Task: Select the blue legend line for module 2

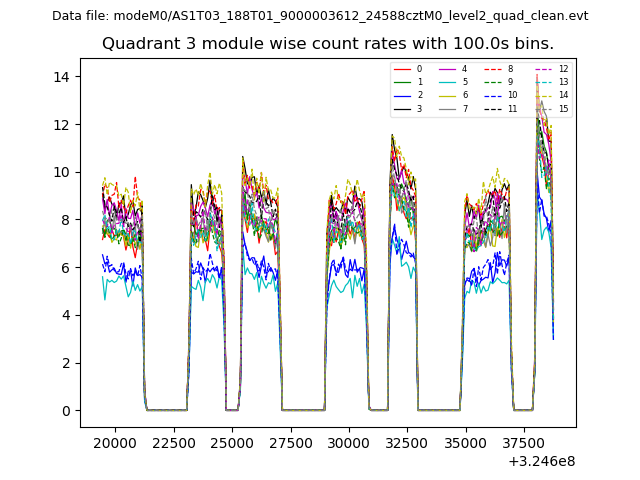Action: pos(402,95)
